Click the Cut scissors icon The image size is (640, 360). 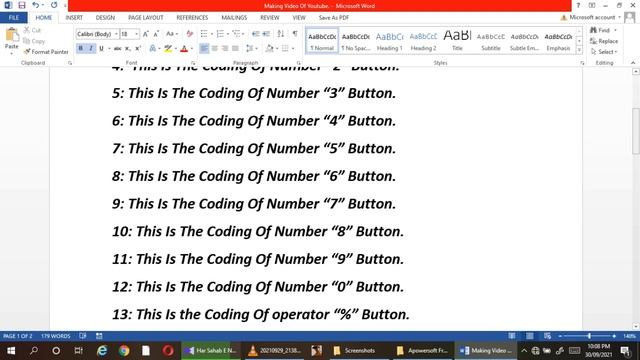pyautogui.click(x=27, y=30)
